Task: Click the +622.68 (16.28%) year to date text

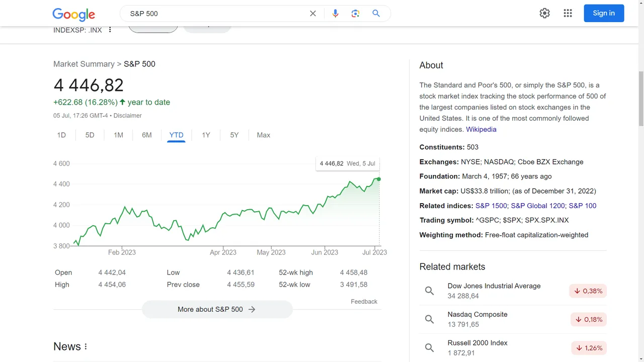Action: (112, 102)
